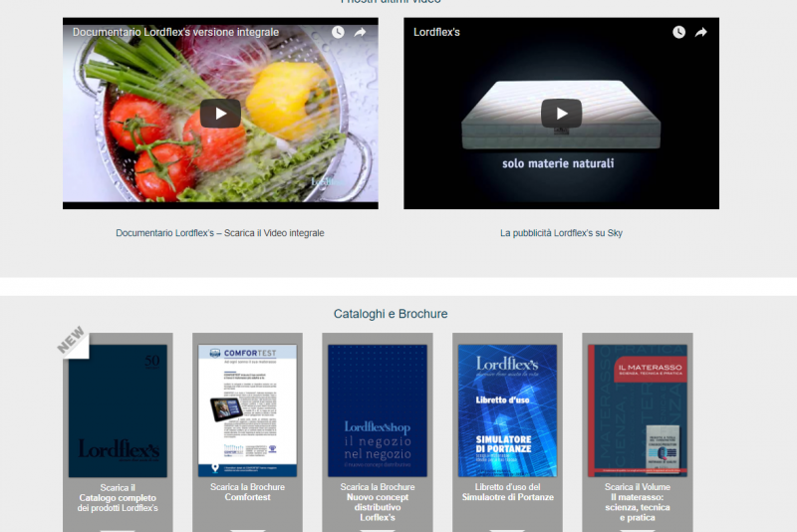Open Documentario Lordflex's – Scarica il Video integrale
This screenshot has width=797, height=532.
point(219,233)
